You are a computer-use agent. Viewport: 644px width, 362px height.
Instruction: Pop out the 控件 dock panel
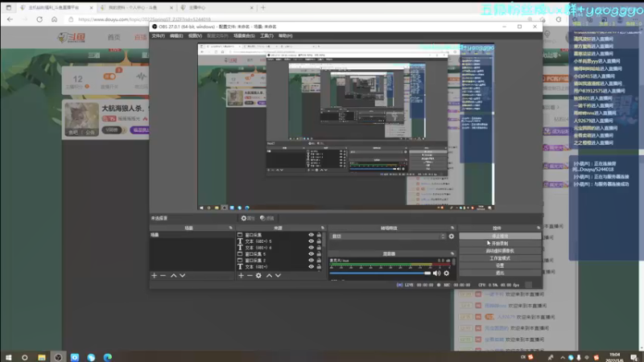coord(538,228)
